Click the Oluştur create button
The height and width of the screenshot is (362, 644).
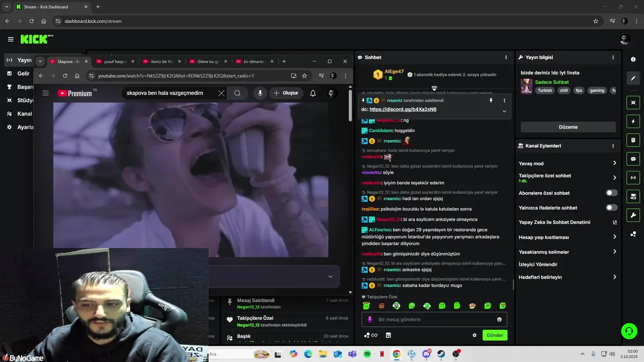(x=286, y=93)
